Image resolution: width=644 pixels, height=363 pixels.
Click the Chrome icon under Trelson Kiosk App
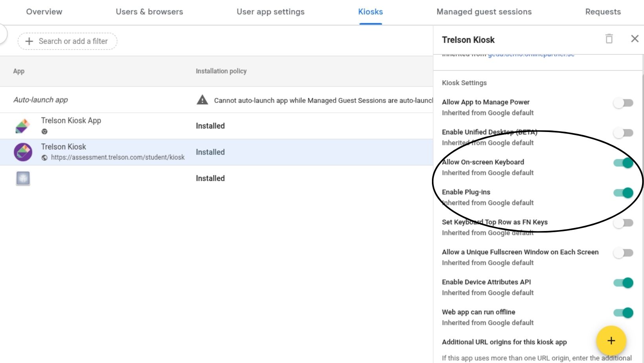[x=44, y=132]
